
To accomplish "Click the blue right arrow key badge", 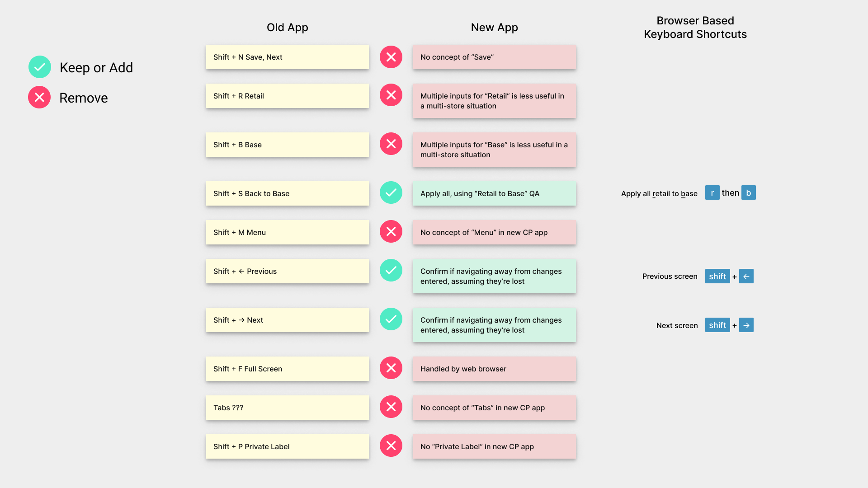I will pos(746,325).
